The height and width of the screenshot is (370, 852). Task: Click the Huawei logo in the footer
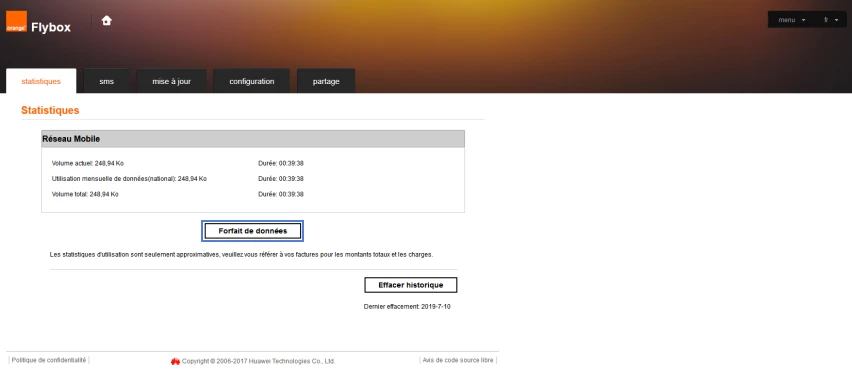pyautogui.click(x=176, y=361)
